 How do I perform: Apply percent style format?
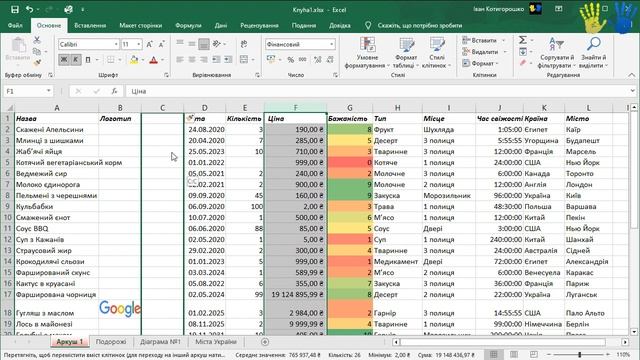coord(291,60)
